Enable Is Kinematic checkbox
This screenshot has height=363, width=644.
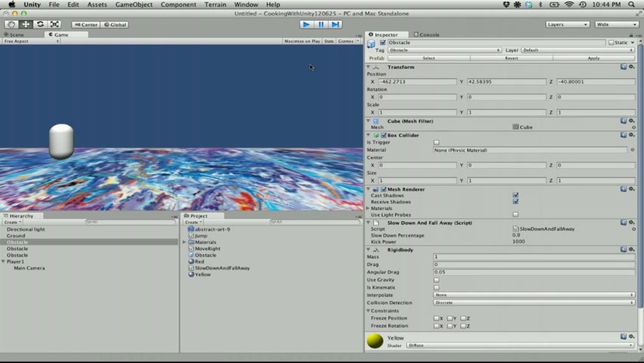pyautogui.click(x=437, y=287)
